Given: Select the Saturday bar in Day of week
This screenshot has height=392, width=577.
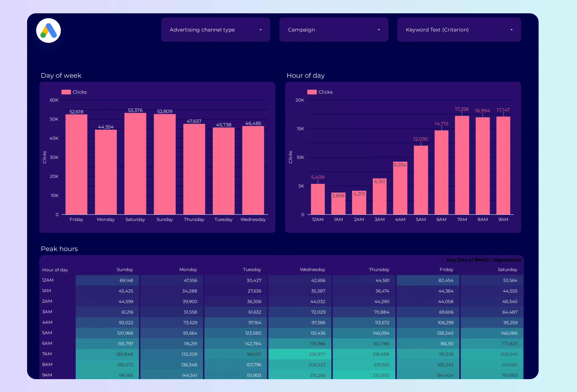Looking at the screenshot, I should (x=135, y=164).
